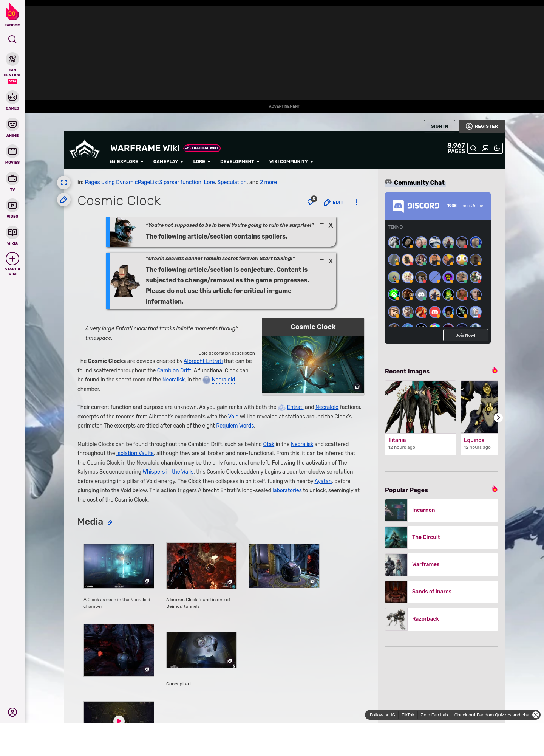
Task: Click the Recent Images flame icon
Action: click(x=495, y=370)
